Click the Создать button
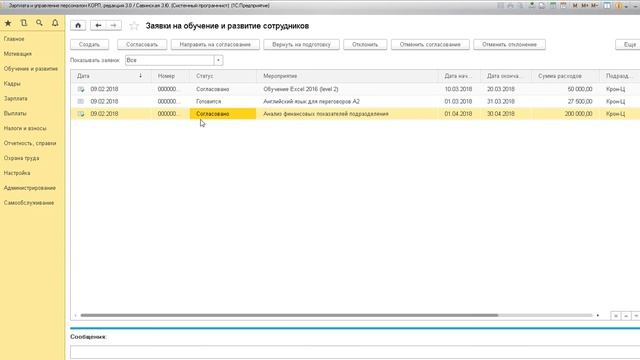 [89, 44]
